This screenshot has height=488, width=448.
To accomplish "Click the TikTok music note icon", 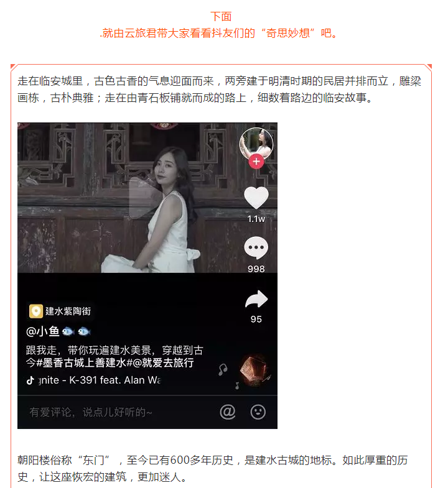I will [30, 380].
